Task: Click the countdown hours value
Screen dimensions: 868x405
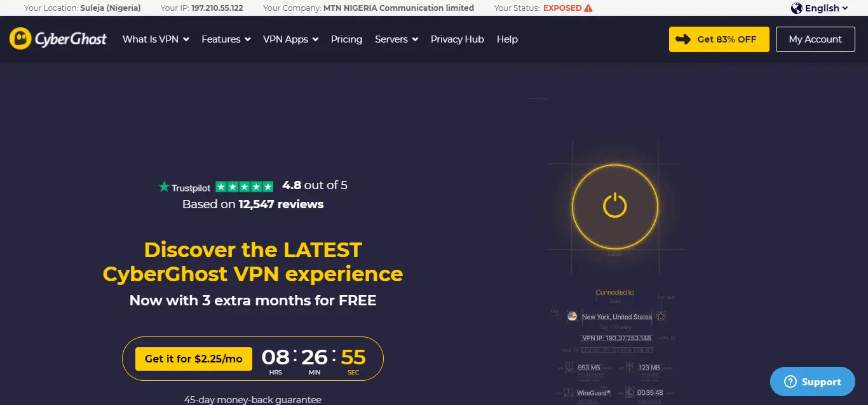Action: [x=276, y=357]
